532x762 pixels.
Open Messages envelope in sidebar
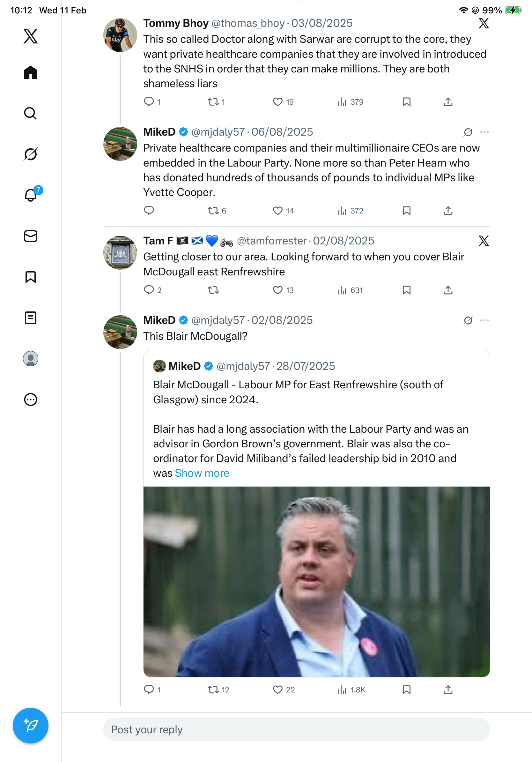(x=31, y=236)
